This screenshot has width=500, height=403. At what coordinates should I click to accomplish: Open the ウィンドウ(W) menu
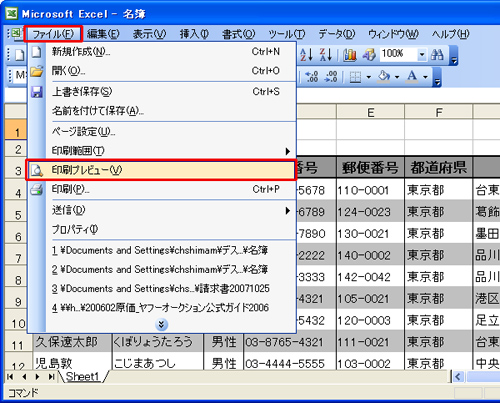(393, 34)
